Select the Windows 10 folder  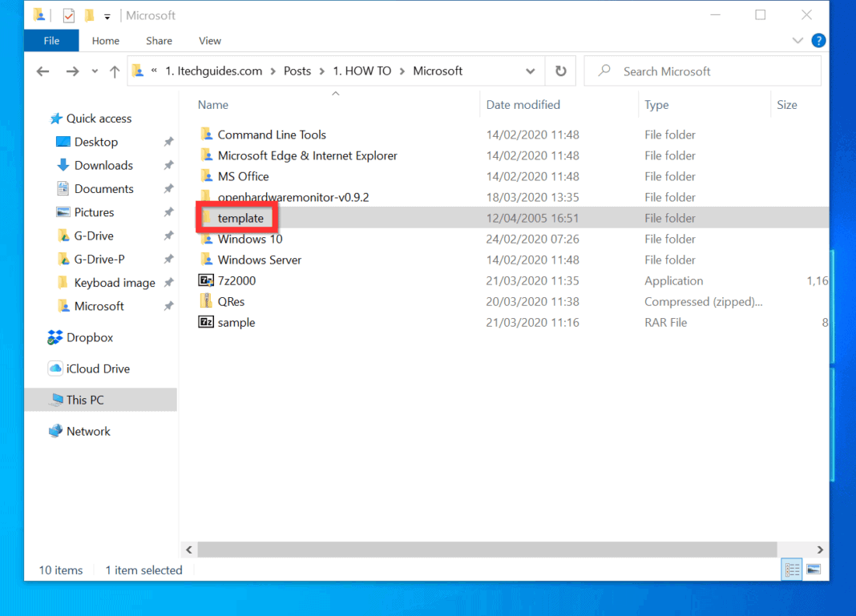(250, 239)
